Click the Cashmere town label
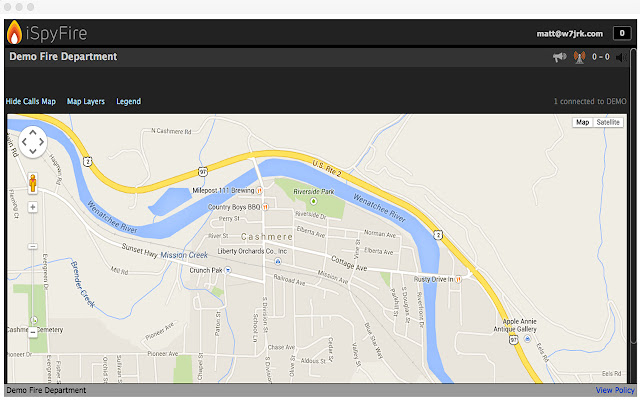Image resolution: width=640 pixels, height=400 pixels. click(x=267, y=237)
